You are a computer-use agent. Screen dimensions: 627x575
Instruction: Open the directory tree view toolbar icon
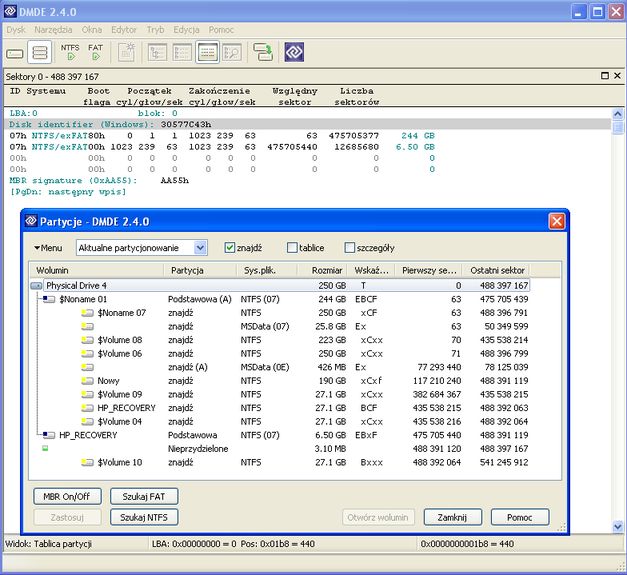coord(157,52)
